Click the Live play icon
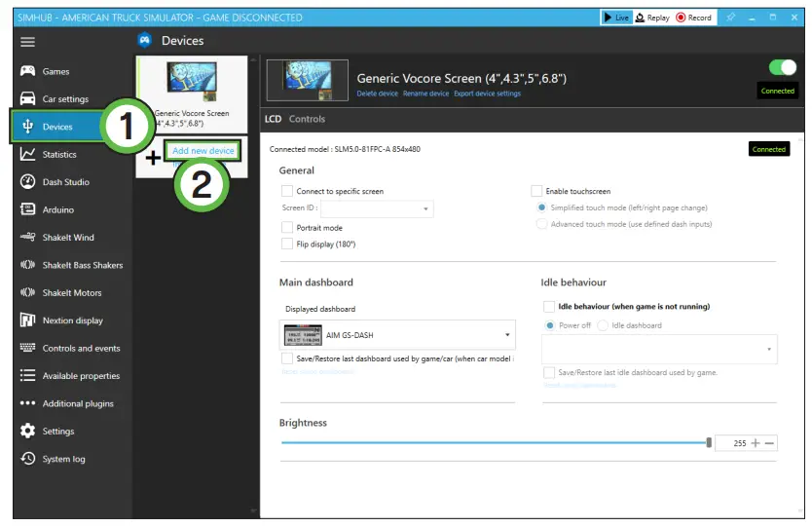The width and height of the screenshot is (812, 527). 608,18
